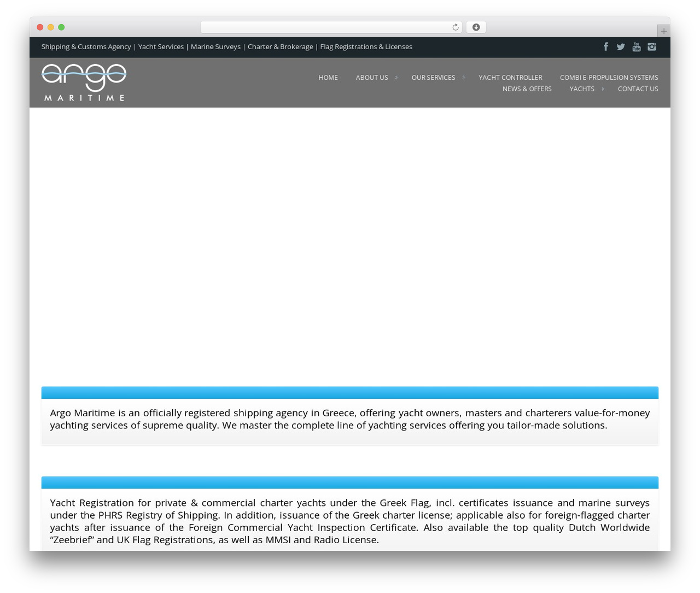Go to the Contact Us page
Viewport: 700px width, 593px height.
click(x=638, y=89)
